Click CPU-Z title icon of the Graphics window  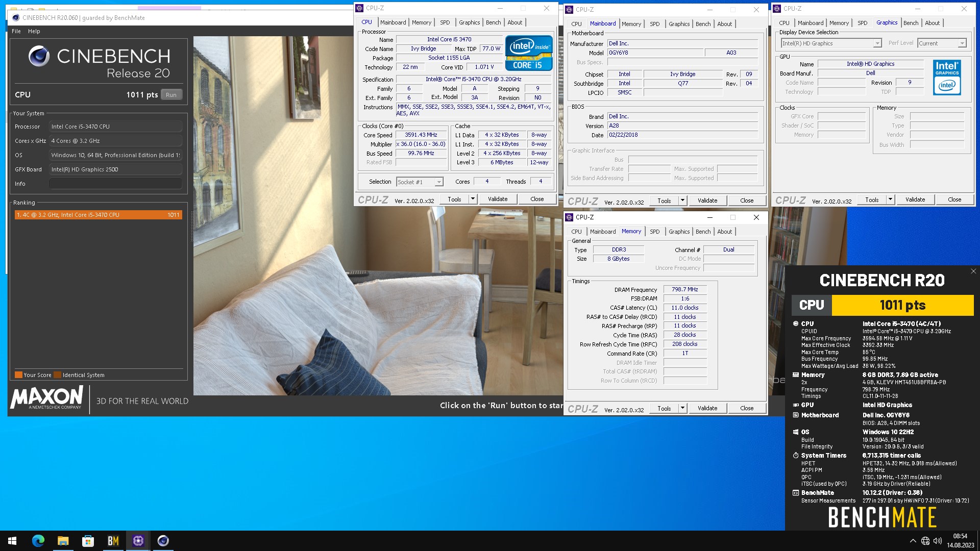coord(777,8)
